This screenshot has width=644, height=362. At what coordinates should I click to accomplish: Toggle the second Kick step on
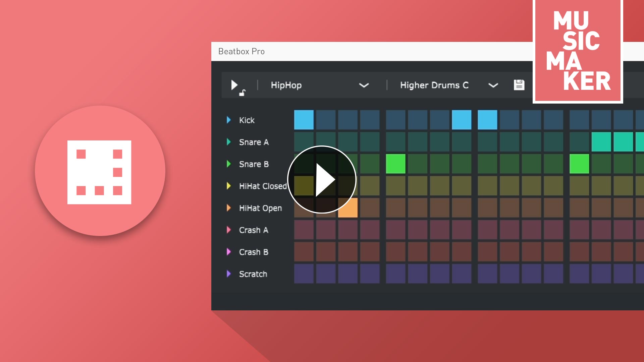tap(326, 120)
